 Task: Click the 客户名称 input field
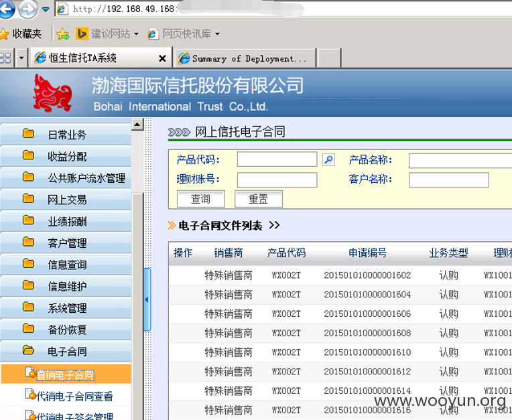pyautogui.click(x=448, y=180)
